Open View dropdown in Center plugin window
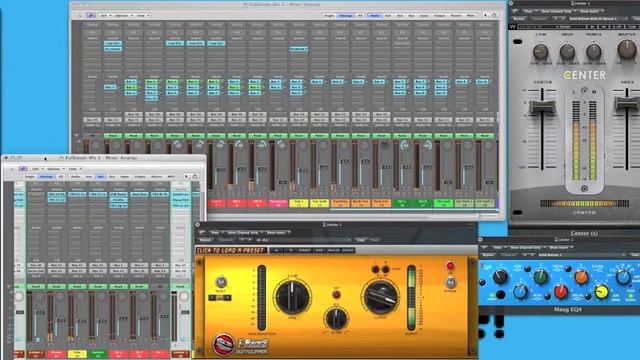The height and width of the screenshot is (360, 640). pyautogui.click(x=529, y=11)
